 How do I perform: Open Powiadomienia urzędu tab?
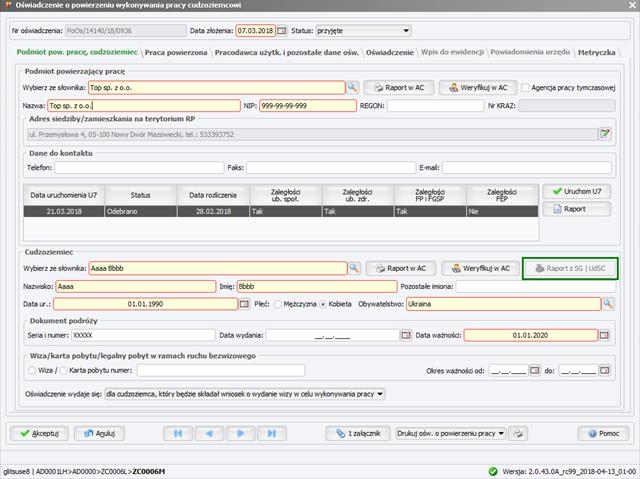click(530, 52)
